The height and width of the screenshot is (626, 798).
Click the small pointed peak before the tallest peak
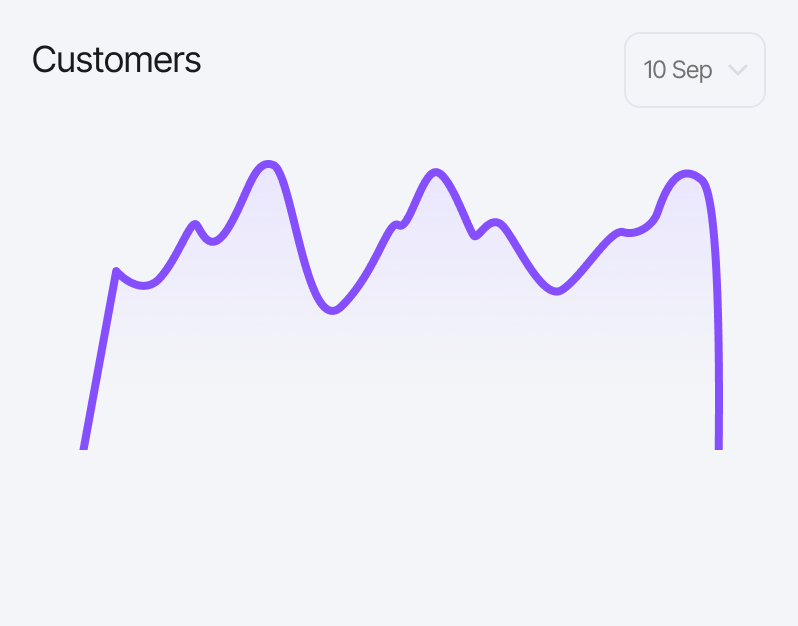195,224
